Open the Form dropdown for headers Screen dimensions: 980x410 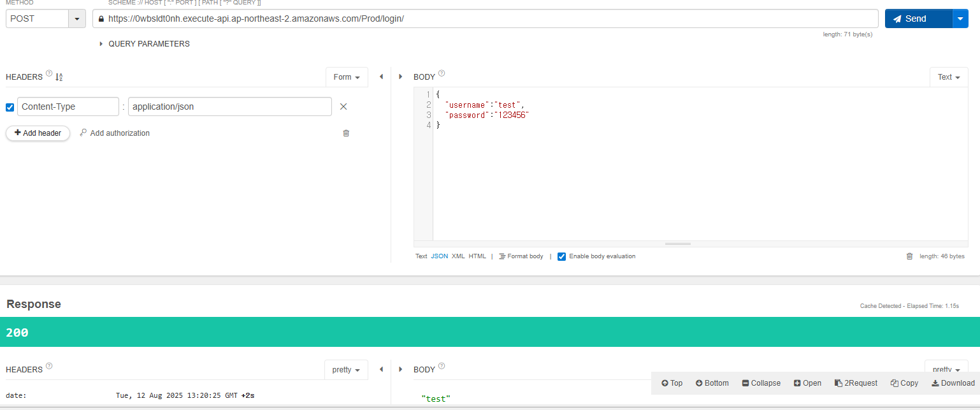(x=347, y=77)
